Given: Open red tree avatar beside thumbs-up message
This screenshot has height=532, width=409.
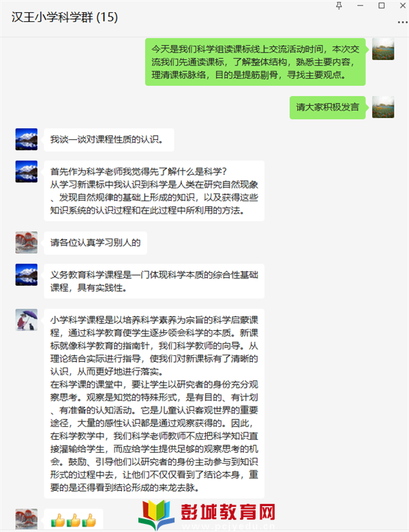Looking at the screenshot, I should (27, 519).
